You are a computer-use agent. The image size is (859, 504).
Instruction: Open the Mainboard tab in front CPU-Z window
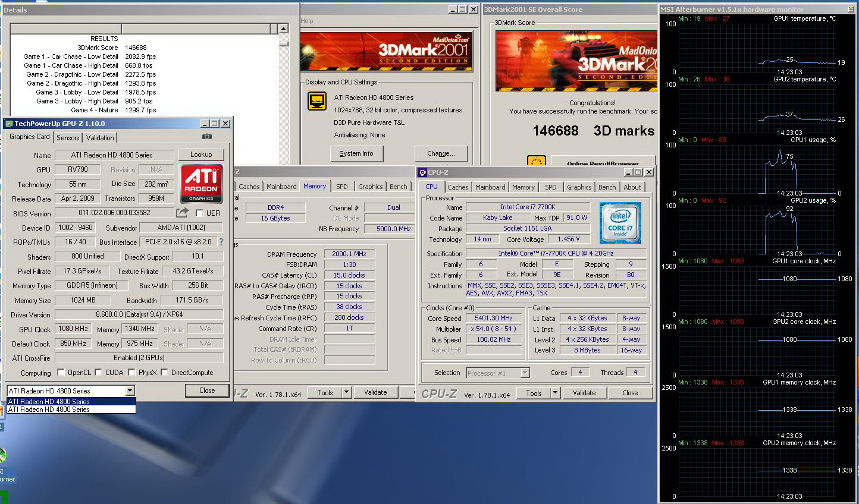coord(490,187)
